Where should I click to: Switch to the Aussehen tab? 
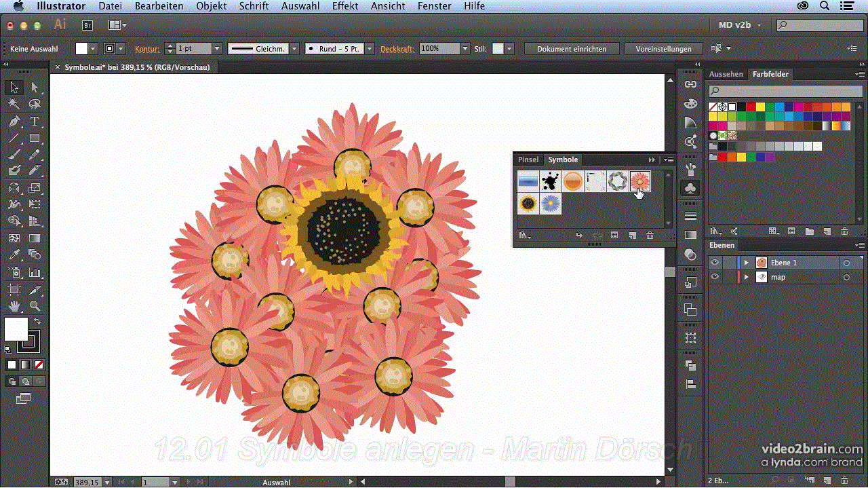726,74
